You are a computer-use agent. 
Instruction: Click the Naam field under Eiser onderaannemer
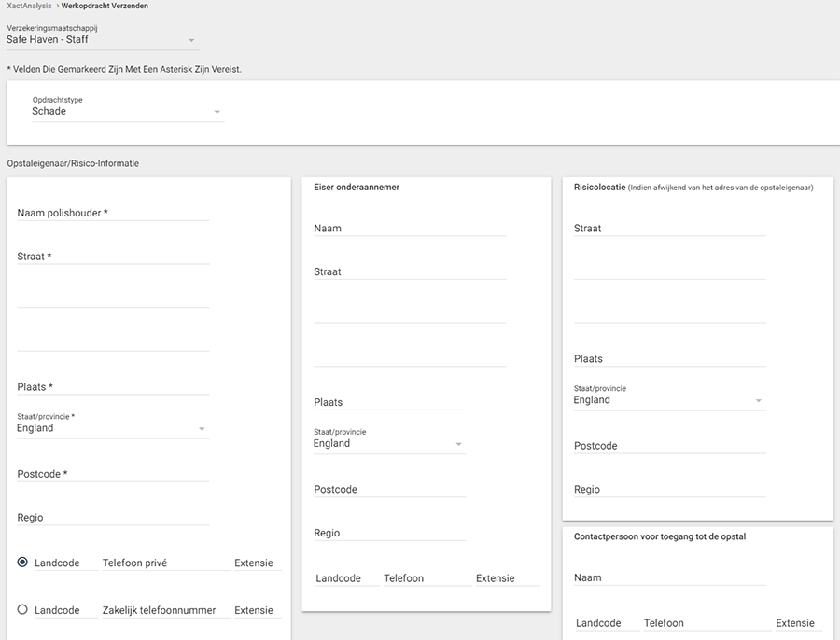pyautogui.click(x=410, y=229)
